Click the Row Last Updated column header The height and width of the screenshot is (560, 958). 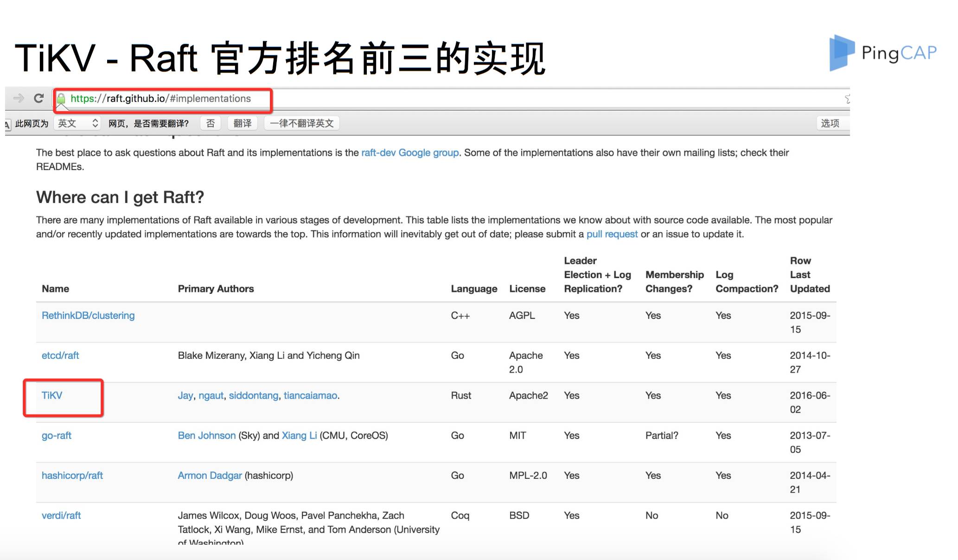pos(810,275)
